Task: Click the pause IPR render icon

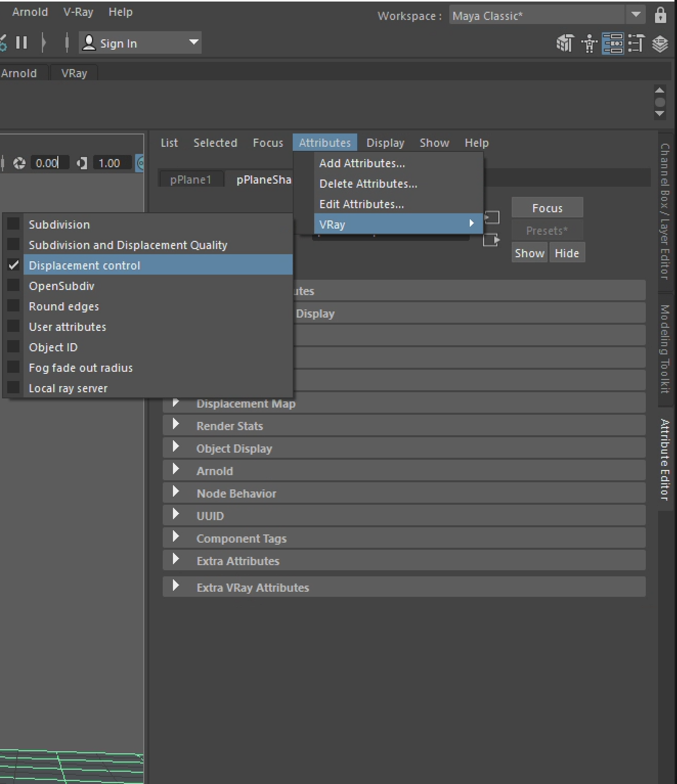Action: [x=21, y=42]
